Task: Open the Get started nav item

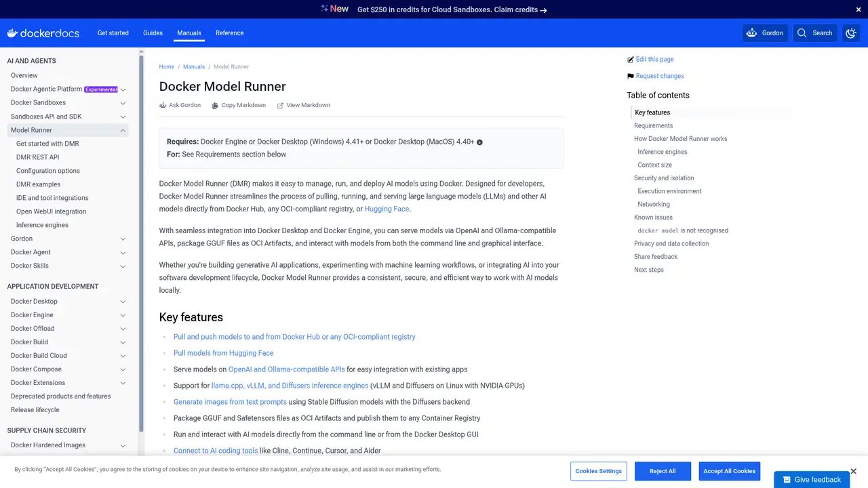Action: (x=113, y=33)
